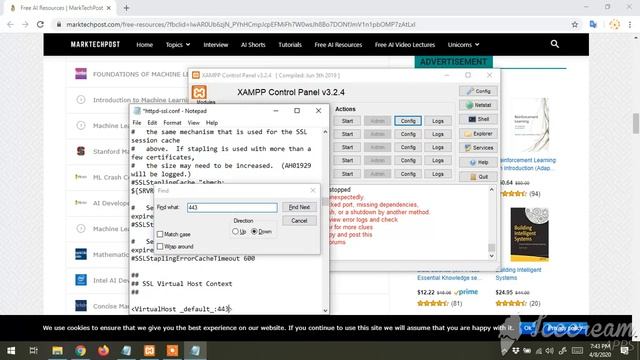
Task: Click Notepad vertical scrollbar down arrow
Action: click(325, 310)
